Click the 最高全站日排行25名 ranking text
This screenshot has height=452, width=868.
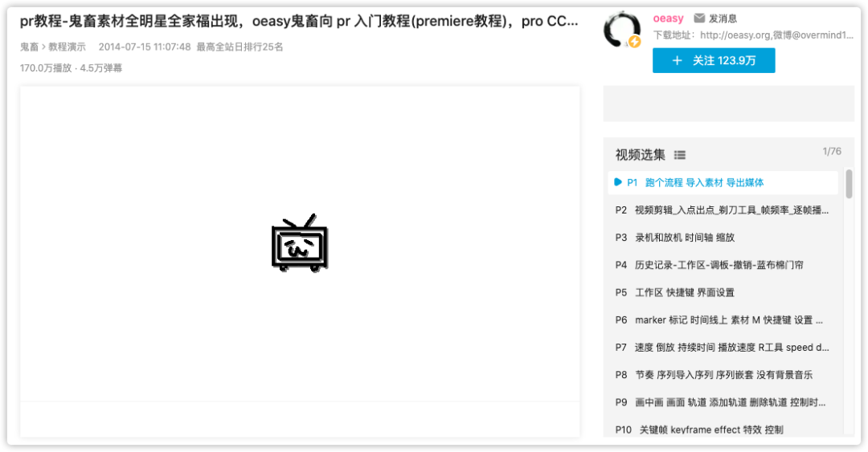point(240,47)
